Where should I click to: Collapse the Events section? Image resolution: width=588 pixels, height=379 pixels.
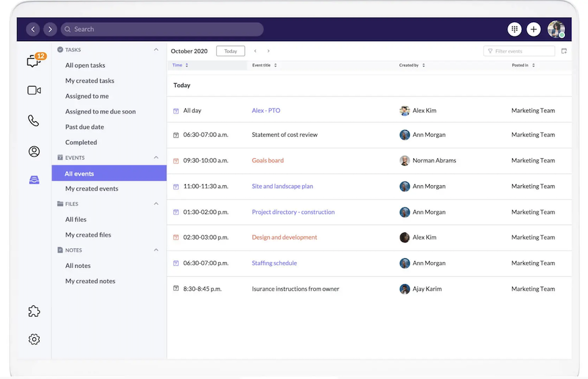click(156, 158)
